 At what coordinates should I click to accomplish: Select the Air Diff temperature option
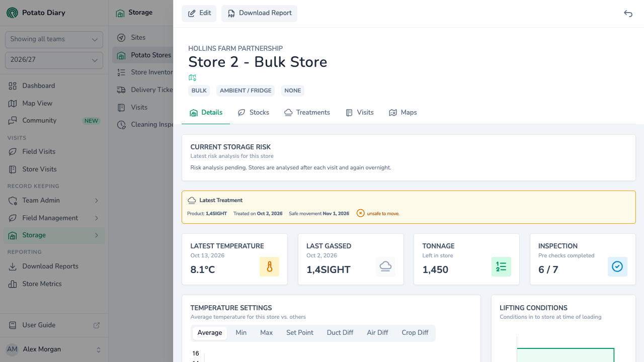[377, 333]
